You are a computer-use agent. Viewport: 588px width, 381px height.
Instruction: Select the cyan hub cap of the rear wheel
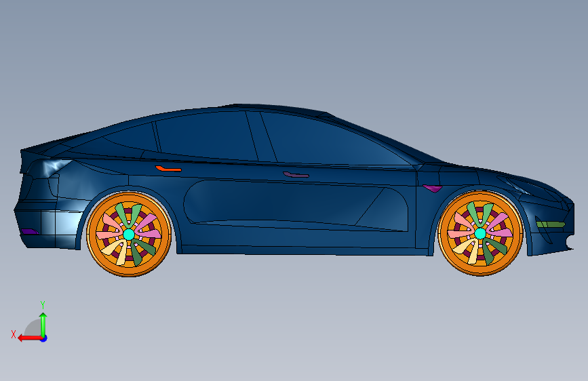click(x=129, y=235)
